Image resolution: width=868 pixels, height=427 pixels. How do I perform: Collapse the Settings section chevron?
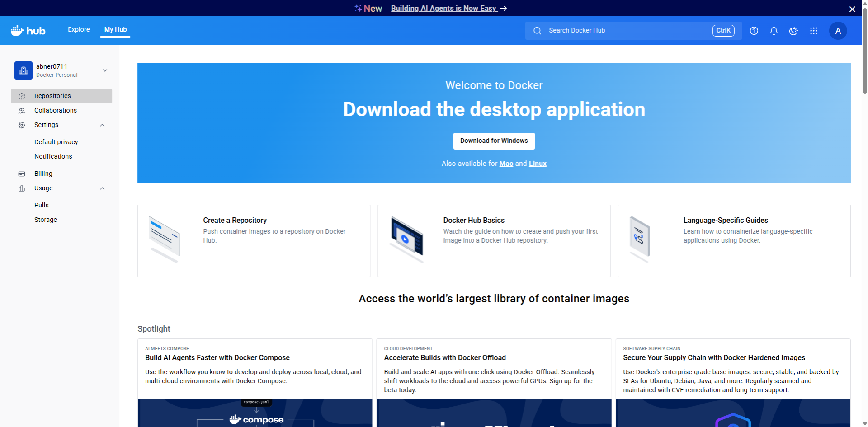coord(102,125)
